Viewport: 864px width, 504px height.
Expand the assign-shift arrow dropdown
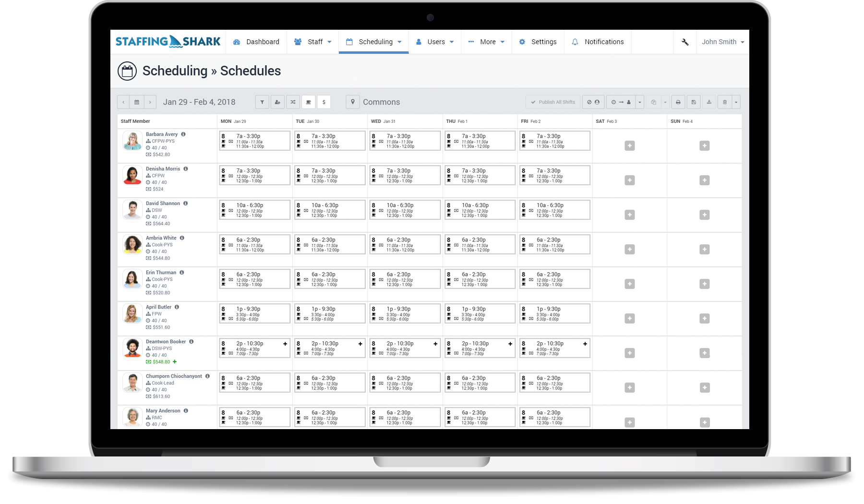640,102
